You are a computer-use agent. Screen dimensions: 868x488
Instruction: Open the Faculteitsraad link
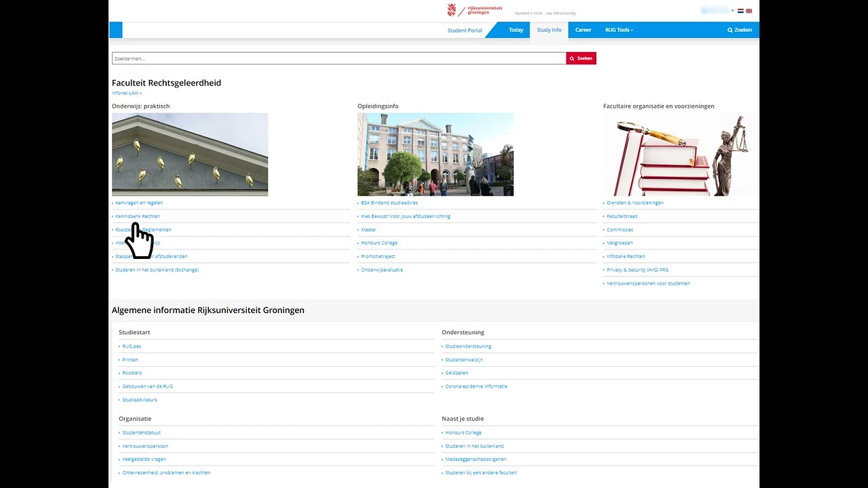(622, 216)
